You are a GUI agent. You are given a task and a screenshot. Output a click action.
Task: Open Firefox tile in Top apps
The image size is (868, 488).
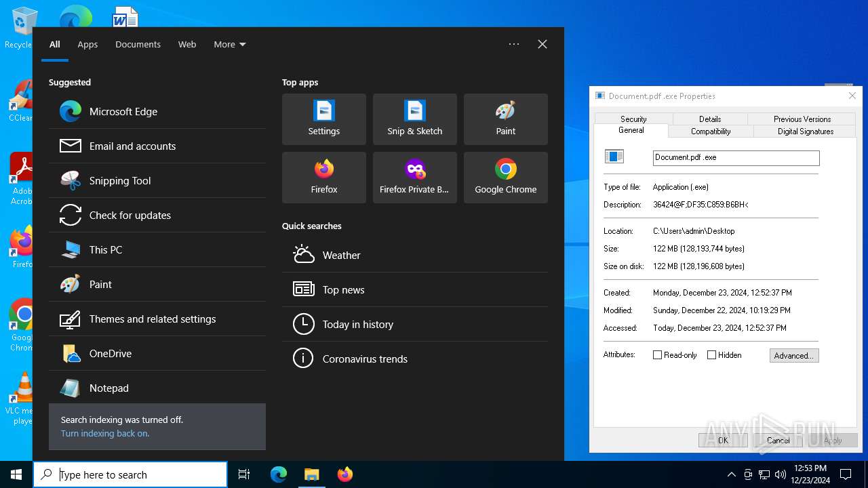324,178
